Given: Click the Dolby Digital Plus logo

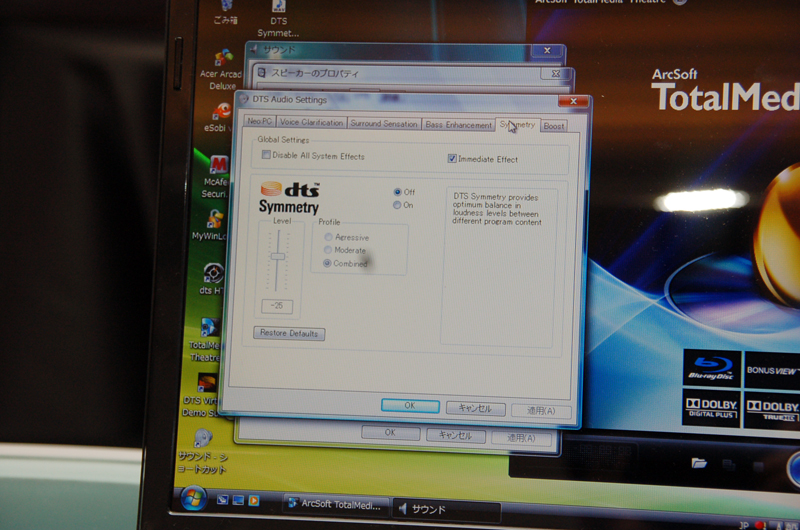Looking at the screenshot, I should point(711,408).
